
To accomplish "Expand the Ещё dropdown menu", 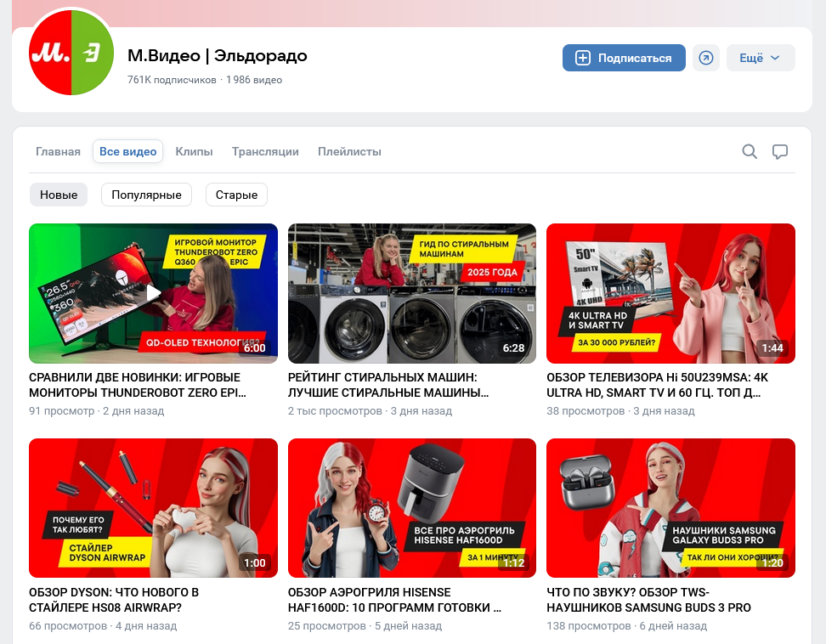I will click(x=761, y=58).
